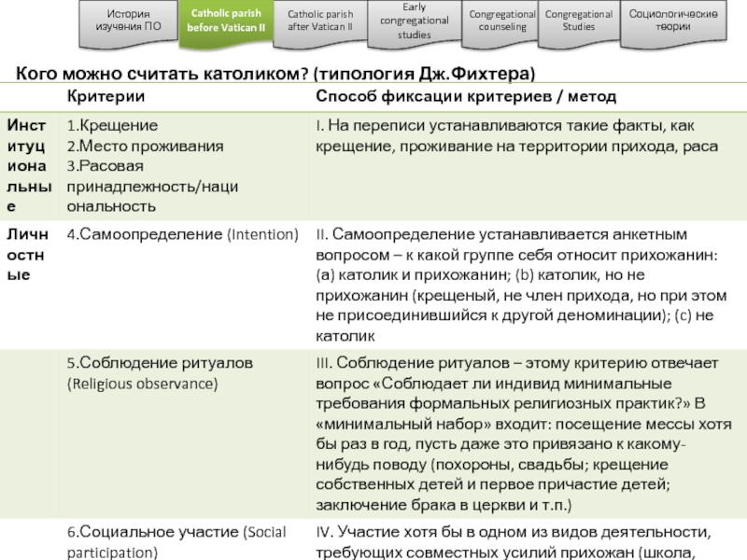
Task: Select the "Congregational Studies" tab
Action: tap(578, 21)
